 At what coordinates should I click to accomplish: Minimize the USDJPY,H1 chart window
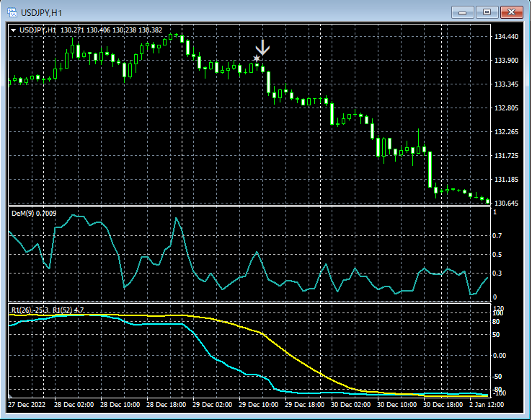(x=462, y=12)
